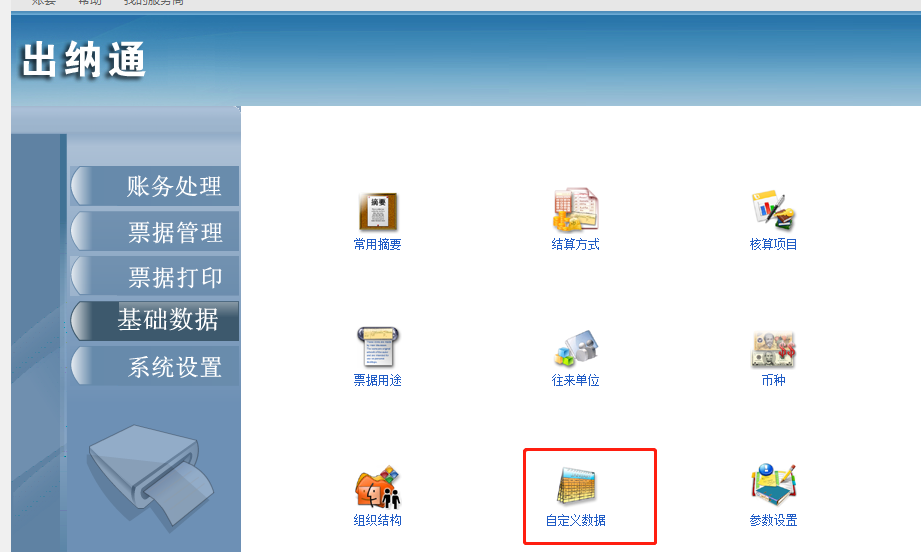This screenshot has width=921, height=552.
Task: Open the 我的服务商 top menu
Action: tap(154, 2)
